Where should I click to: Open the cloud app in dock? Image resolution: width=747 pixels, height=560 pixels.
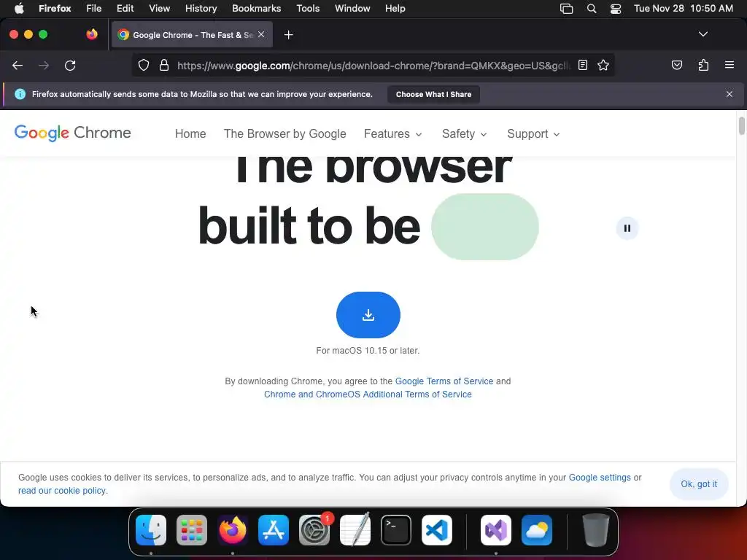[x=537, y=530]
